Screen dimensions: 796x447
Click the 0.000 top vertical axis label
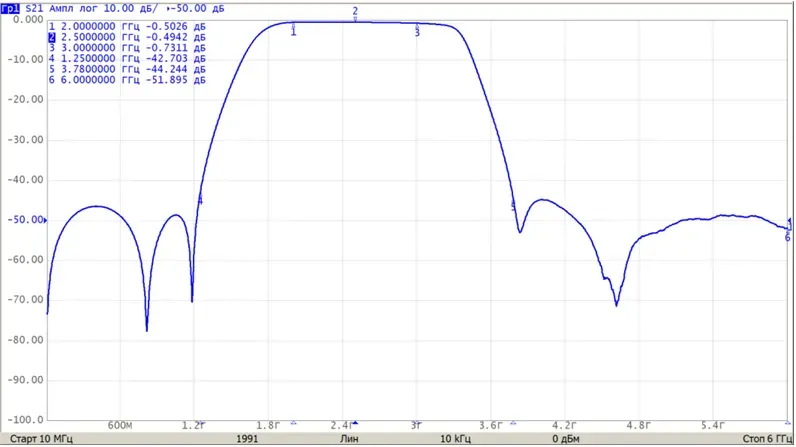click(28, 19)
